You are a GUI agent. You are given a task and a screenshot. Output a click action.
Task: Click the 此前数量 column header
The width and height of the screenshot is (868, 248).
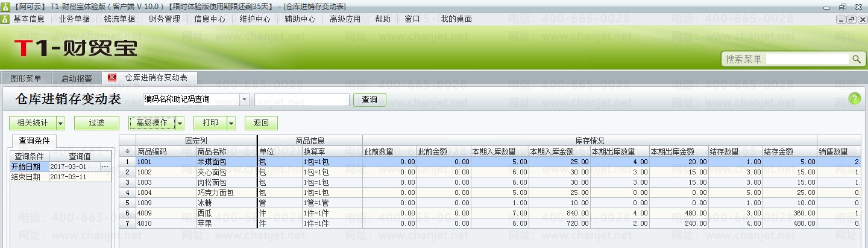tap(389, 151)
